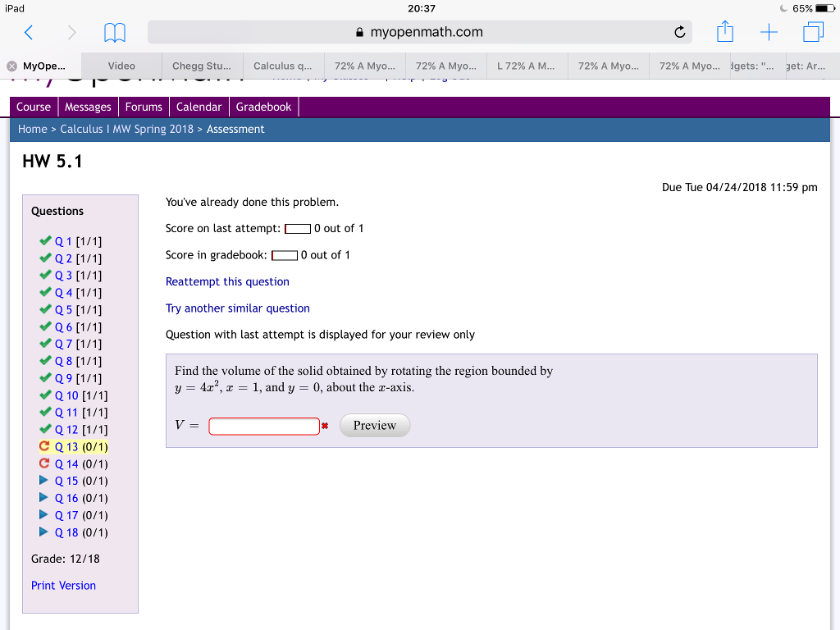Open the tab overview in Safari

pyautogui.click(x=813, y=32)
